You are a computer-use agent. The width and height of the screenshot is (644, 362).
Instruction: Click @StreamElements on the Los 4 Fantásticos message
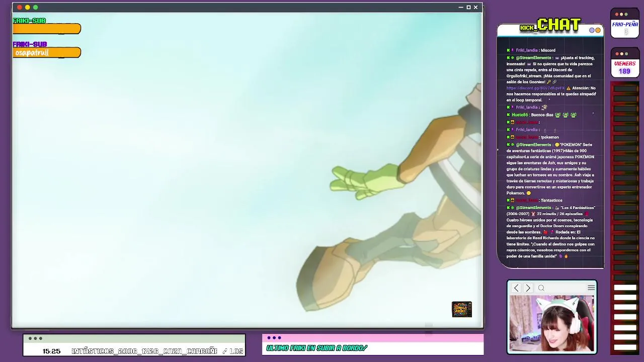click(533, 208)
